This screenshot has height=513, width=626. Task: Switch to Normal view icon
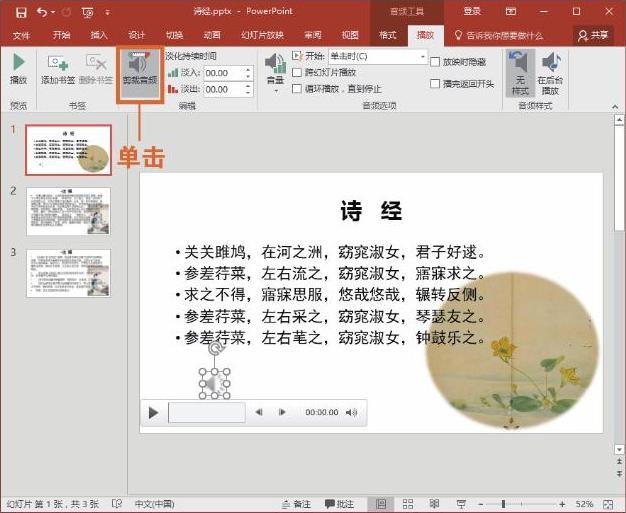tap(381, 504)
